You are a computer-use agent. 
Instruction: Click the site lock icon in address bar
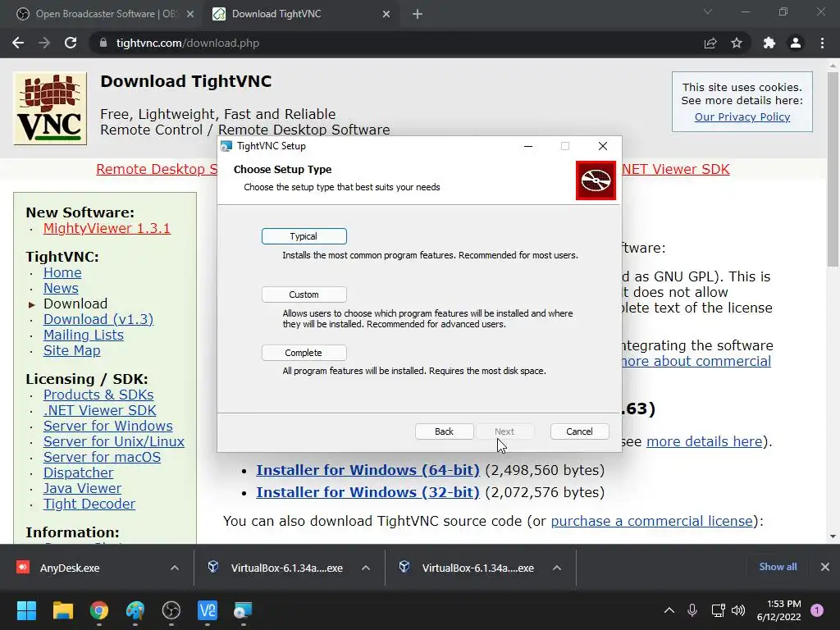click(103, 43)
